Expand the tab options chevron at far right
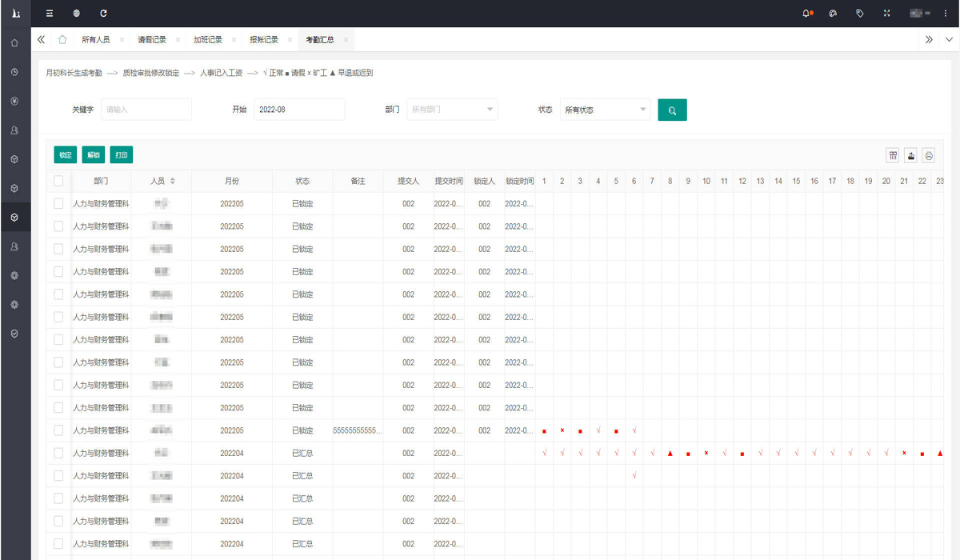The image size is (960, 560). (949, 40)
